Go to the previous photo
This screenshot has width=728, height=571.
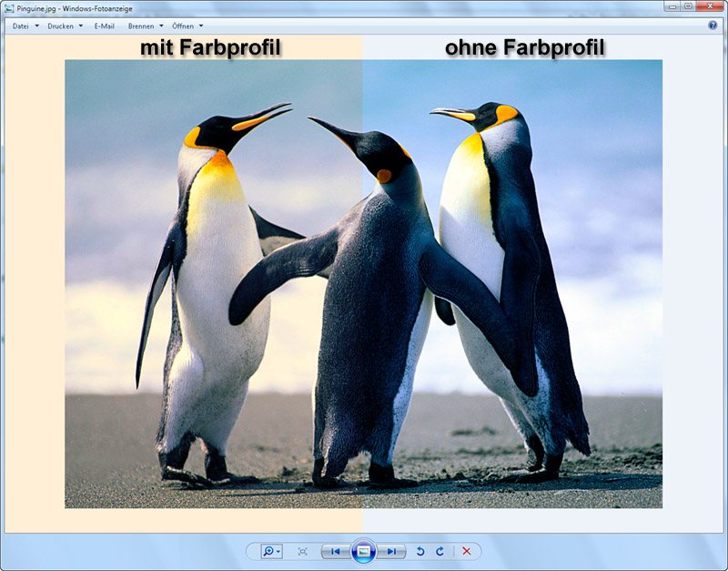click(x=335, y=551)
